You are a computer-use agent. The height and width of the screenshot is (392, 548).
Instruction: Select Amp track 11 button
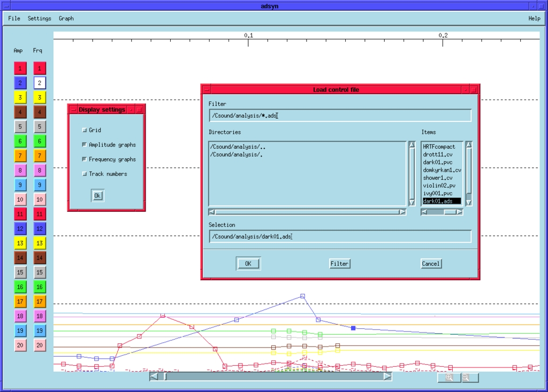[20, 214]
